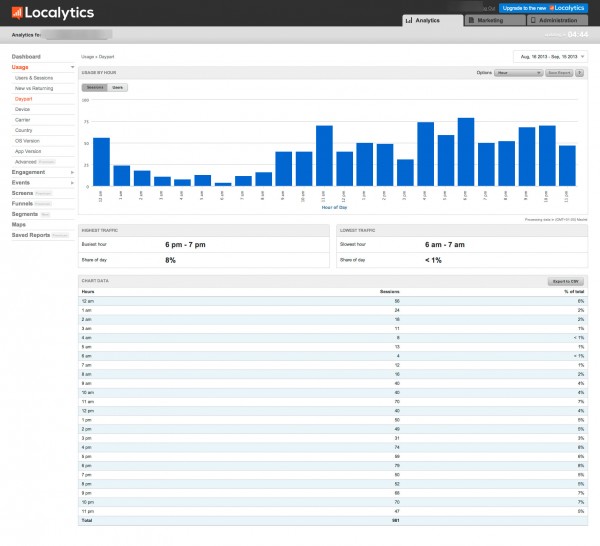Image resolution: width=600 pixels, height=546 pixels.
Task: Click the Hours column header
Action: tap(88, 292)
